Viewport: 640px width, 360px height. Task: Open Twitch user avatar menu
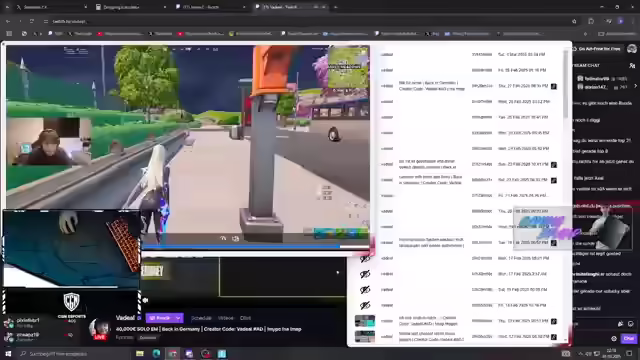(x=632, y=49)
